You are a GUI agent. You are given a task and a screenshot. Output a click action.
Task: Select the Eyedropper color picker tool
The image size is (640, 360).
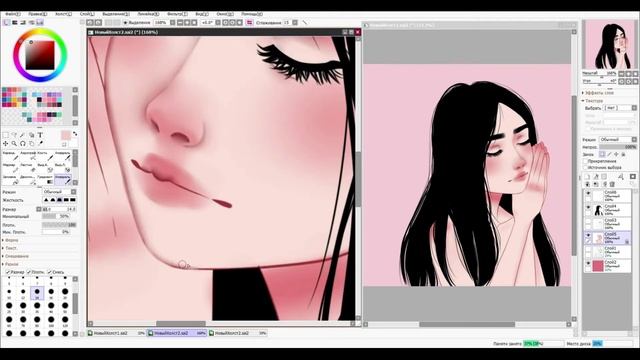tap(40, 143)
